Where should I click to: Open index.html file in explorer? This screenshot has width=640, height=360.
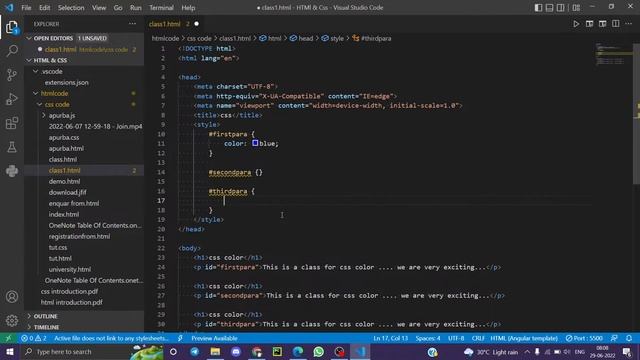point(64,214)
